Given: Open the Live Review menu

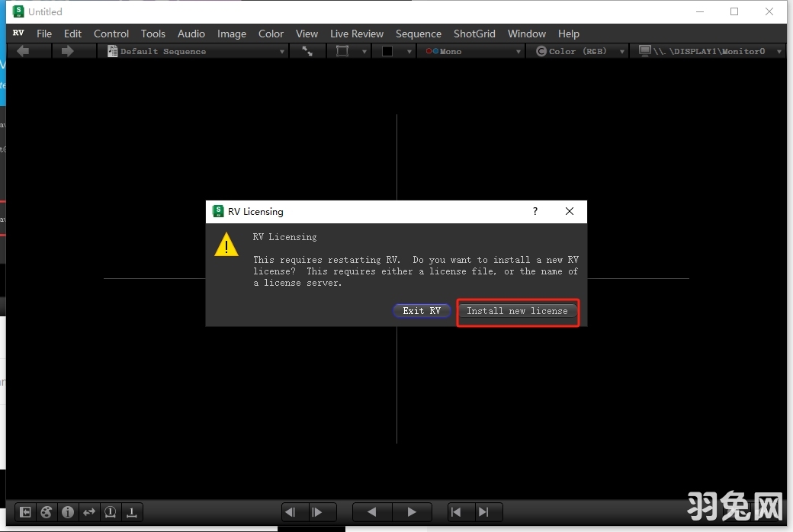Looking at the screenshot, I should click(356, 34).
